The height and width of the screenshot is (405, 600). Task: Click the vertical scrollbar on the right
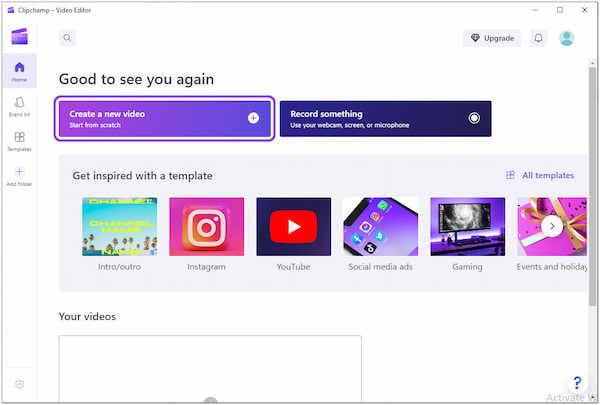pyautogui.click(x=592, y=186)
